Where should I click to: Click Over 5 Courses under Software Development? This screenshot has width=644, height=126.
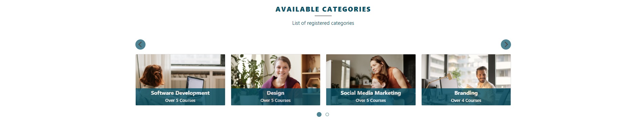180,101
